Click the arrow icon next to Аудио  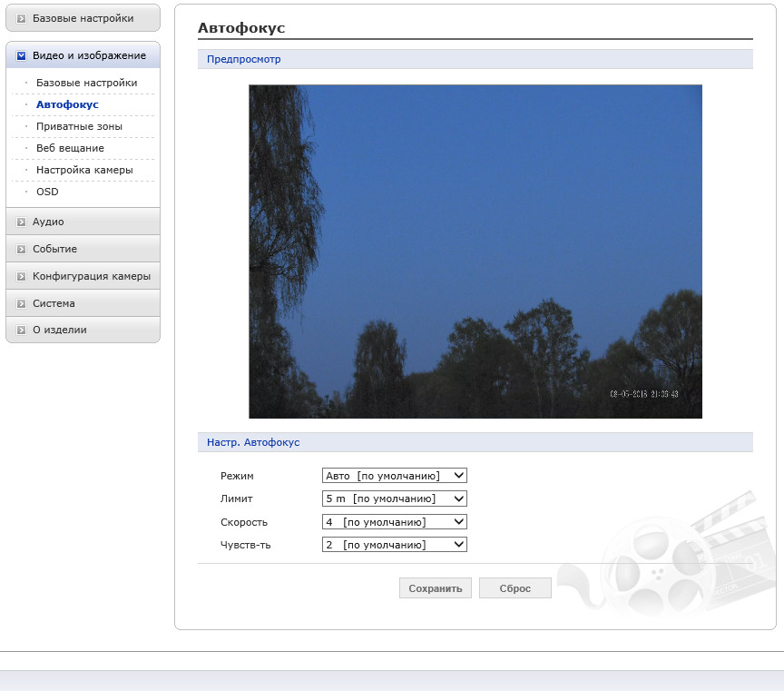point(21,222)
